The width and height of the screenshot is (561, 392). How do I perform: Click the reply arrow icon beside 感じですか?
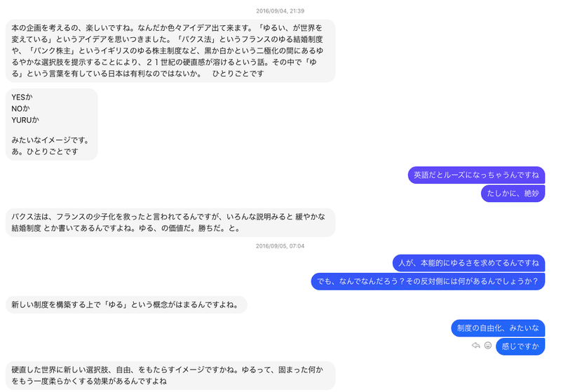pos(475,345)
